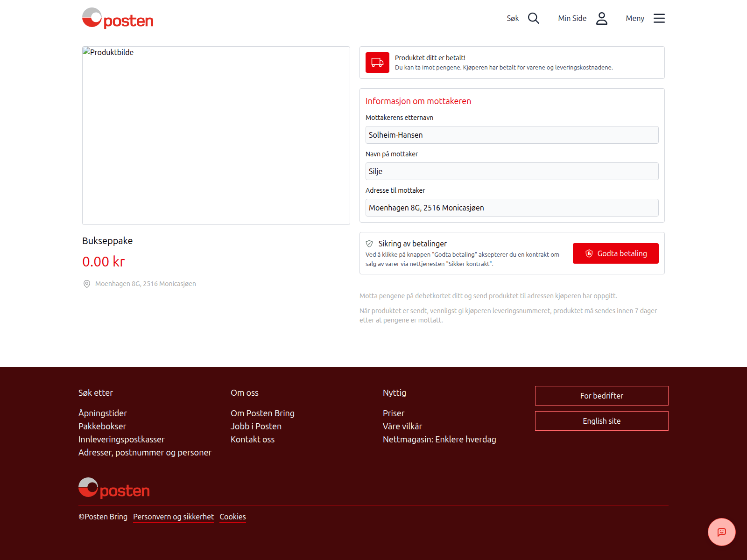This screenshot has height=560, width=747.
Task: Open Pakkebokser footer link
Action: (102, 426)
